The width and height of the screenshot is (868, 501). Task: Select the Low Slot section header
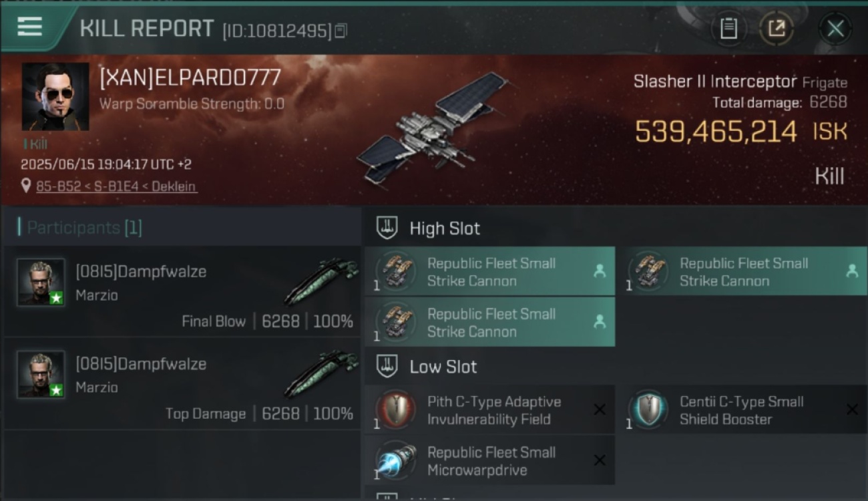[x=443, y=367]
